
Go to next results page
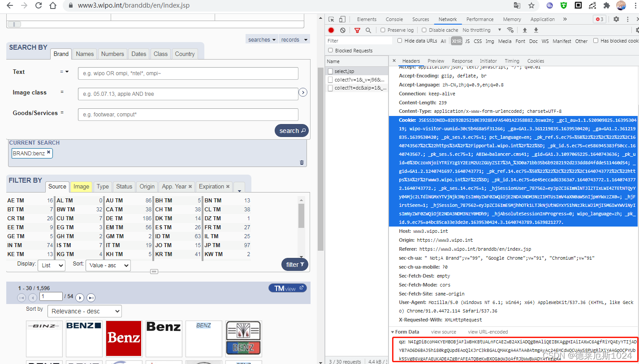click(80, 298)
